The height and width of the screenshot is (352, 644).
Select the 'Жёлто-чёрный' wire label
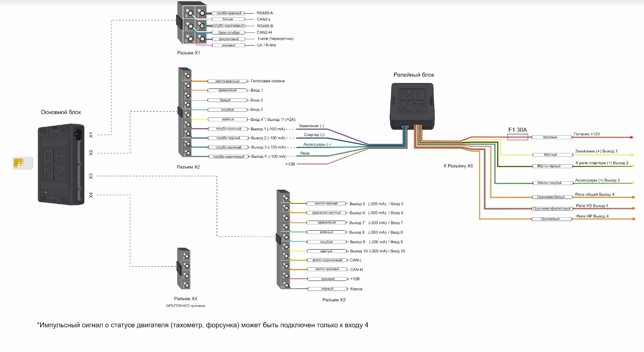point(549,166)
